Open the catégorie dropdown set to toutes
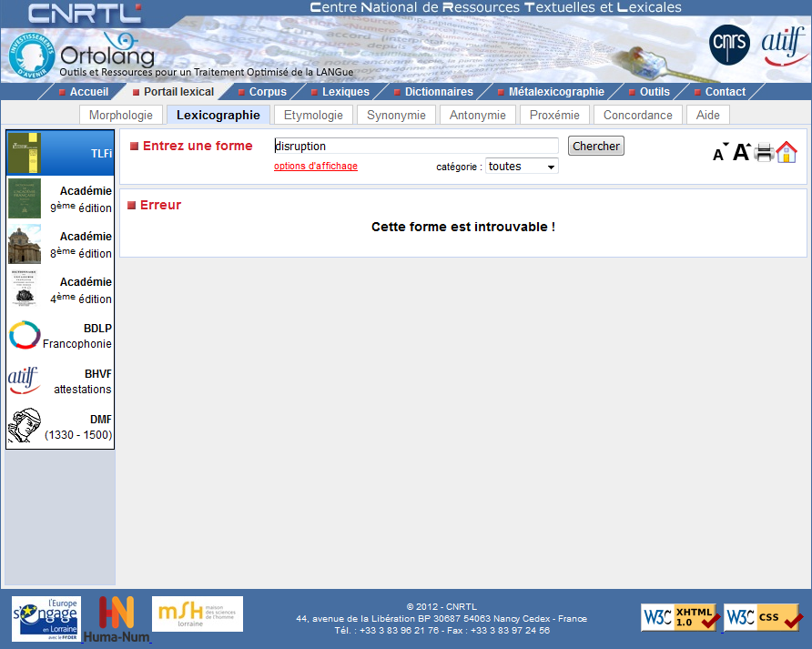 click(x=522, y=167)
